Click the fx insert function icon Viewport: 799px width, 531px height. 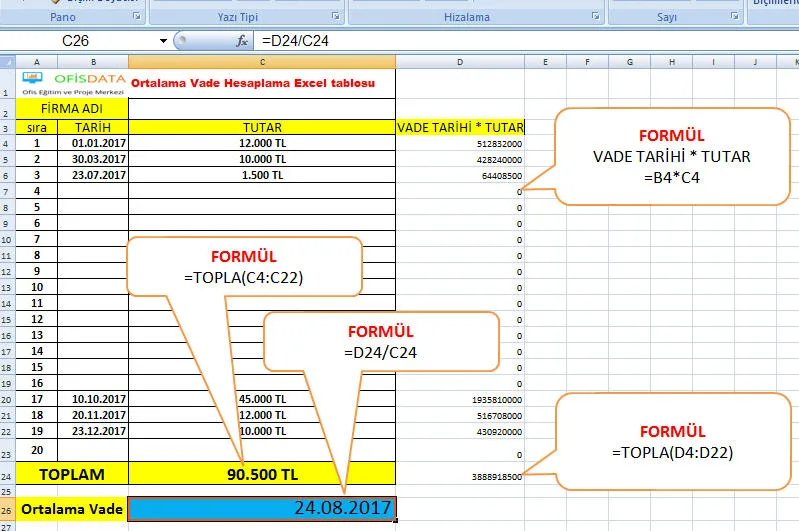[x=241, y=41]
